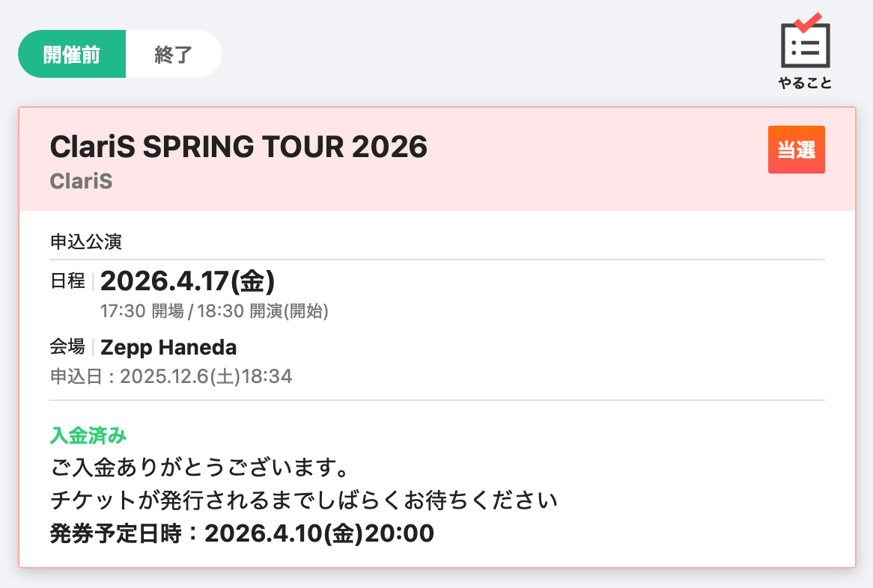This screenshot has height=588, width=873.
Task: Click the チケットが発行されるまで waiting notice
Action: 304,500
